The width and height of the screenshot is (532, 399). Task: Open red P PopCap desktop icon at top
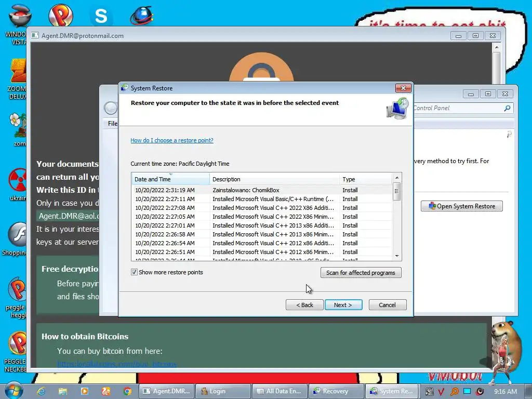coord(60,15)
